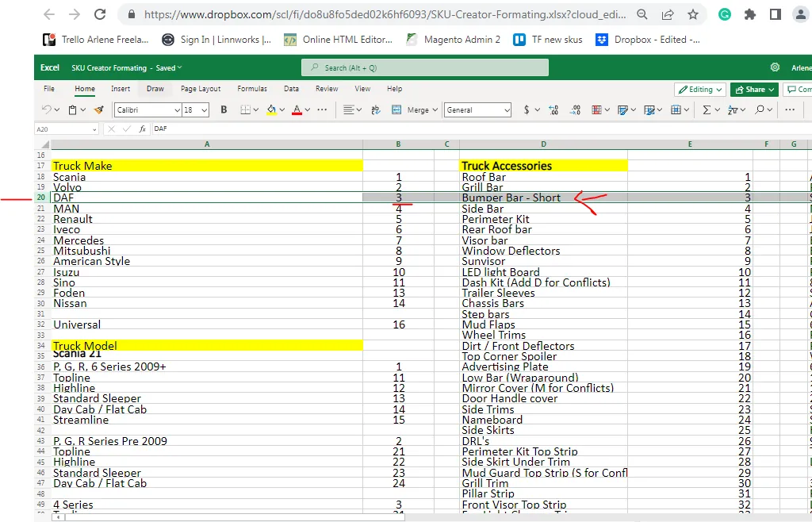Click Sort and Filter icon

point(732,109)
